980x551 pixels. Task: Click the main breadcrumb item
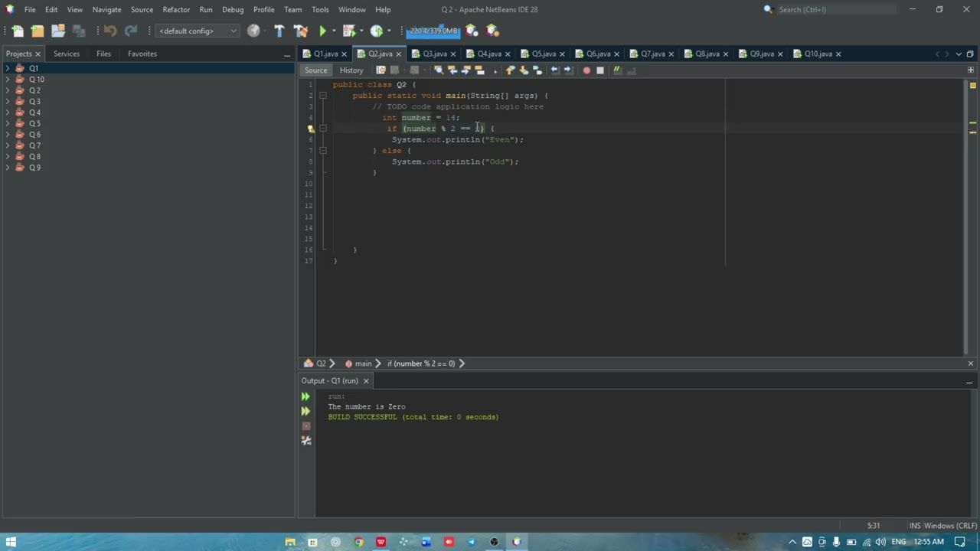363,364
